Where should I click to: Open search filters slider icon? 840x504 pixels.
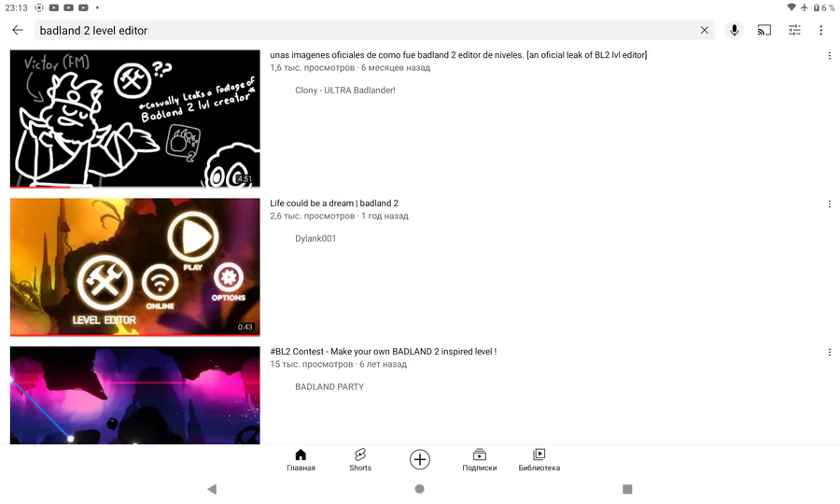click(x=794, y=31)
